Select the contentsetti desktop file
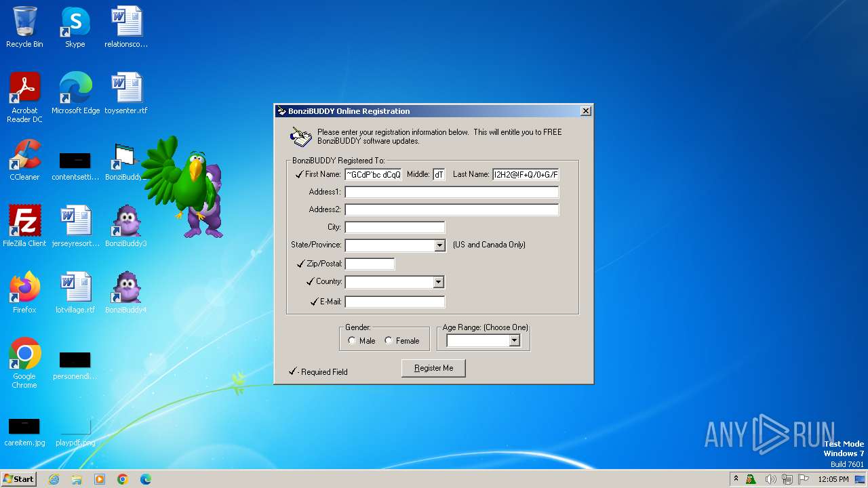Viewport: 868px width, 488px height. pyautogui.click(x=75, y=166)
